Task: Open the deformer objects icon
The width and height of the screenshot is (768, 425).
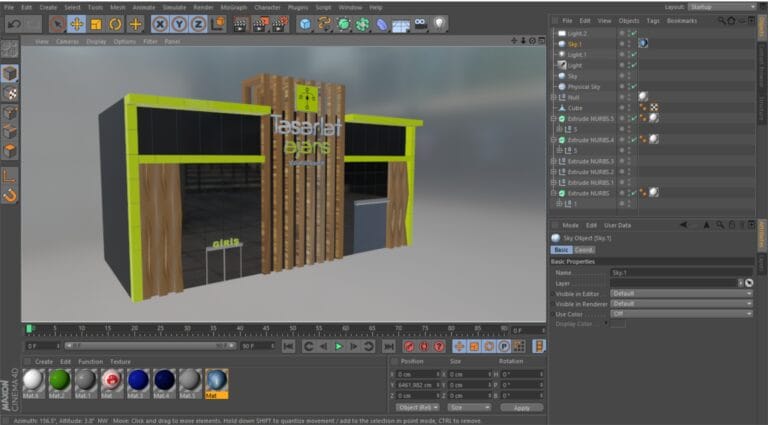Action: click(382, 24)
